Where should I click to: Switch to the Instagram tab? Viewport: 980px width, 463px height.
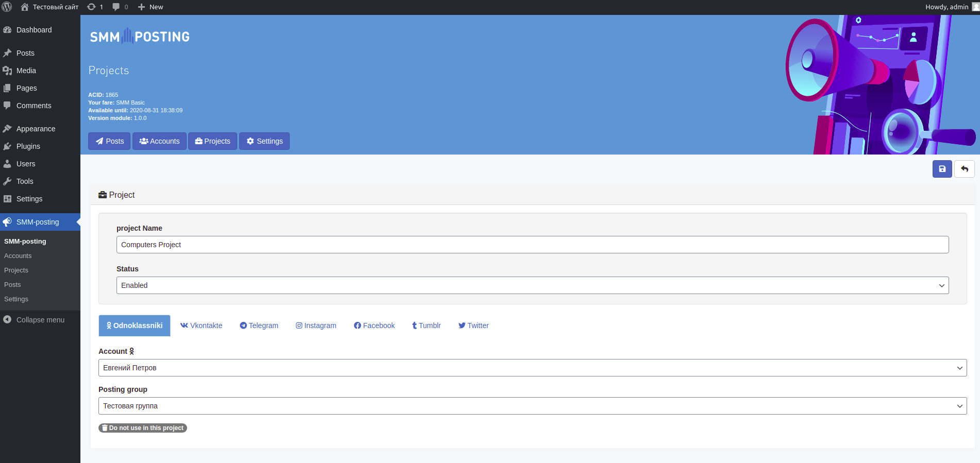[316, 325]
